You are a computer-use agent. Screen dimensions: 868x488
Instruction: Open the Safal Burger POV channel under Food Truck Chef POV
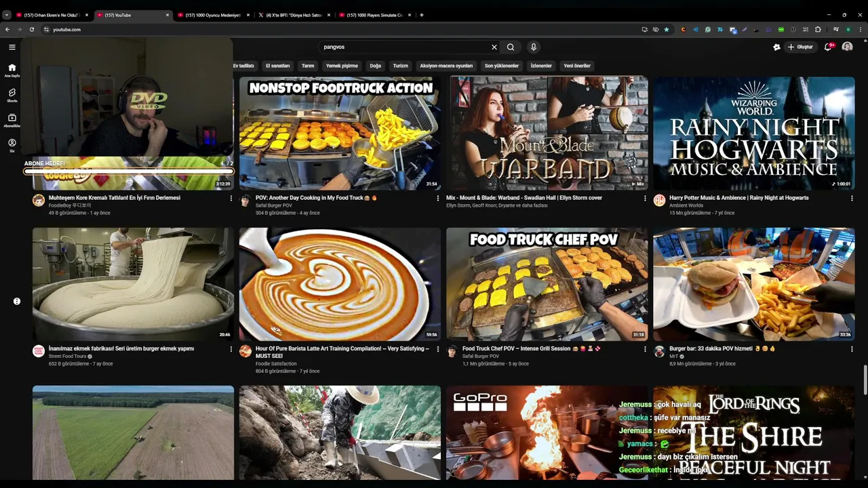[x=480, y=356]
